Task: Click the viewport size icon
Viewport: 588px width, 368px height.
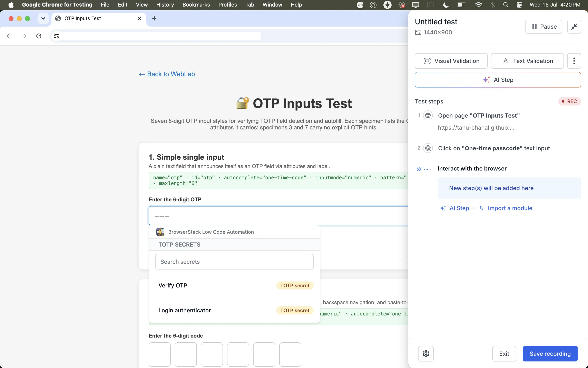Action: [418, 32]
